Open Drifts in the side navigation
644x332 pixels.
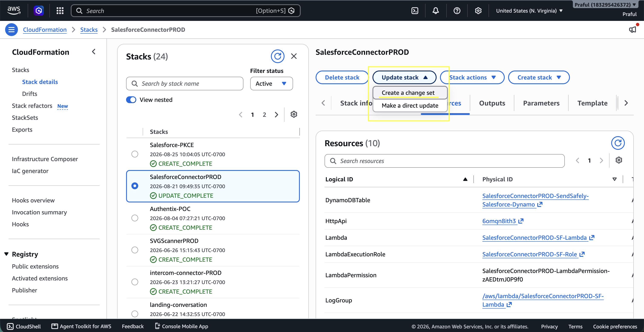[x=30, y=94]
